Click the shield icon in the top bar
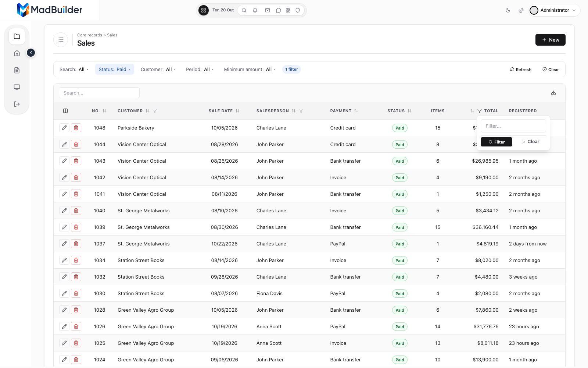The height and width of the screenshot is (368, 588). [x=298, y=10]
